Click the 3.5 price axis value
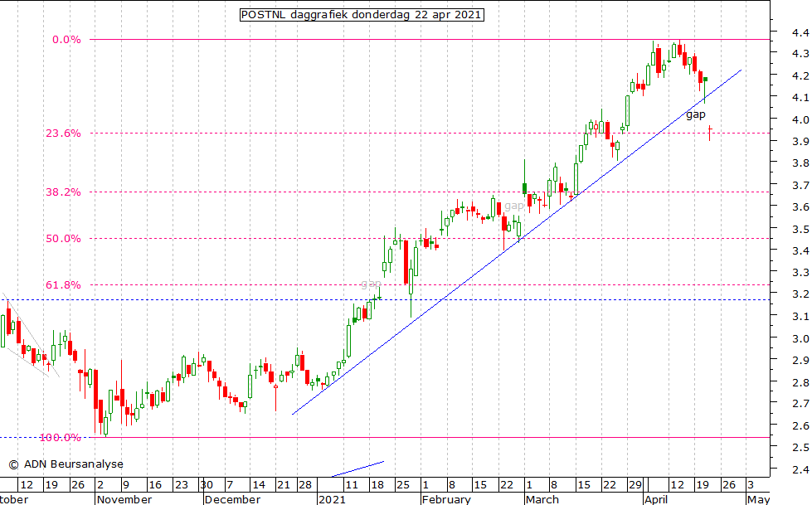Screen dimensions: 812x505 800,230
